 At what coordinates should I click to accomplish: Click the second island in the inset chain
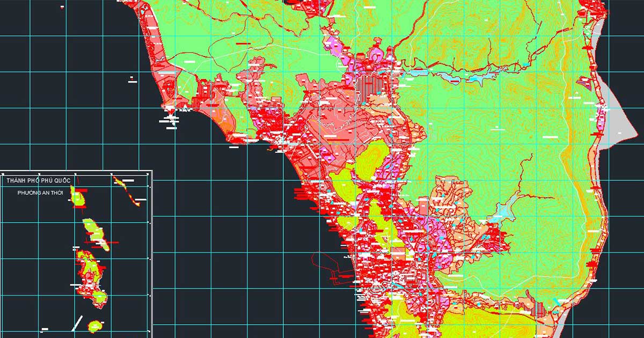click(x=96, y=233)
